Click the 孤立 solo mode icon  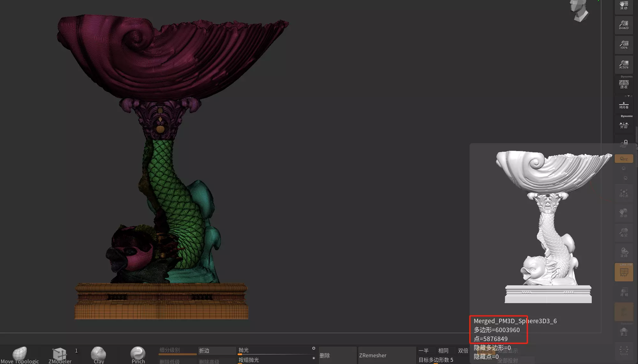click(x=624, y=331)
